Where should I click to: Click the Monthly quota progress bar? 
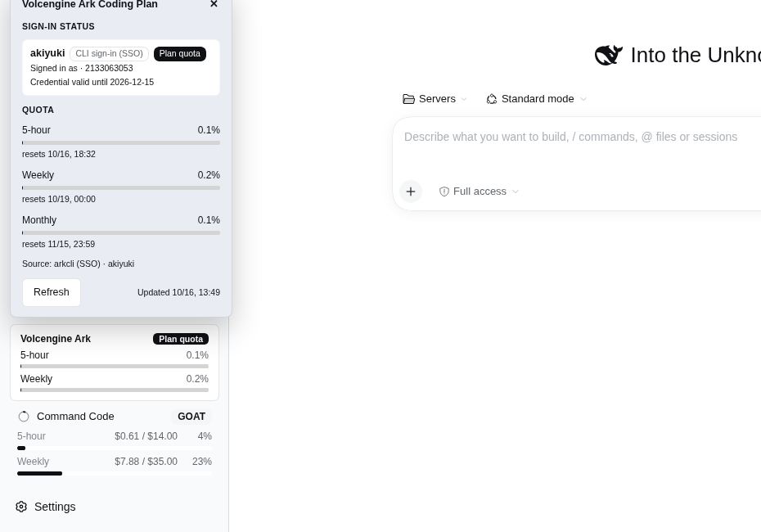pyautogui.click(x=121, y=233)
